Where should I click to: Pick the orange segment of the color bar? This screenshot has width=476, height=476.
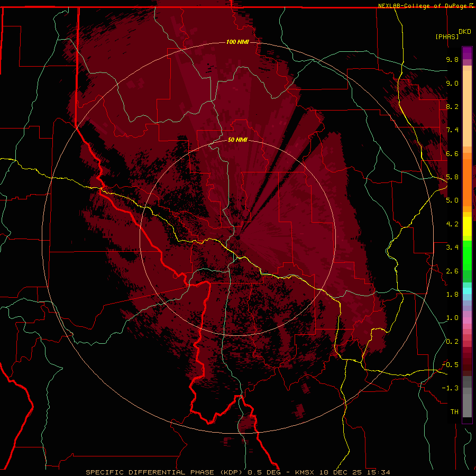click(x=467, y=183)
